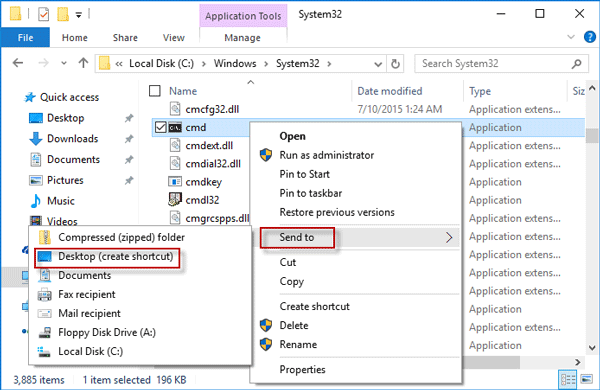
Task: Click Local Disk (C:) in address bar
Action: pyautogui.click(x=161, y=63)
